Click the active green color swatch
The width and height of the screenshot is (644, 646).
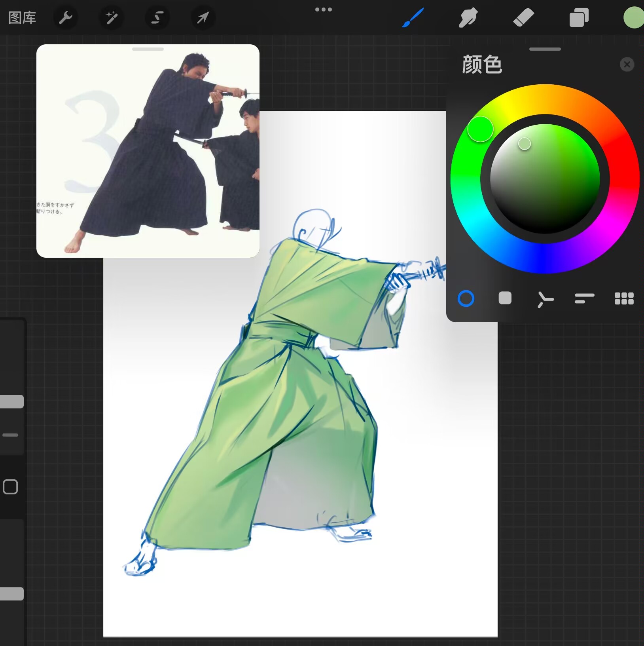(x=634, y=18)
